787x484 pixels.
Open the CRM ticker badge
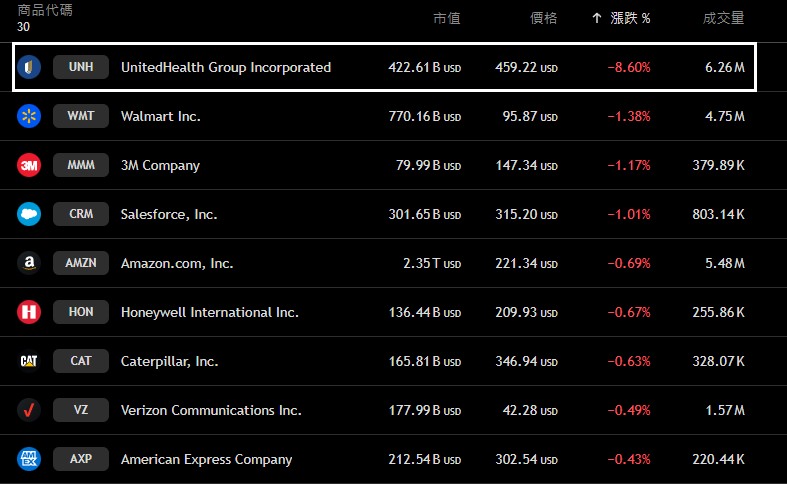click(81, 214)
